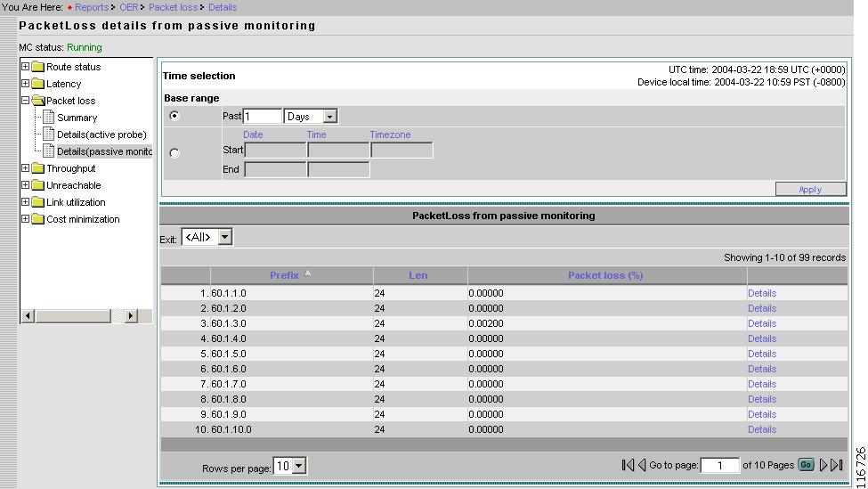Open OER in the breadcrumb
868x489 pixels.
point(128,7)
